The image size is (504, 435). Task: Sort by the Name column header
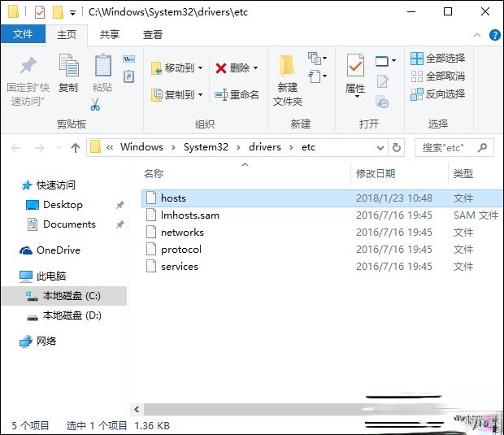[x=154, y=174]
